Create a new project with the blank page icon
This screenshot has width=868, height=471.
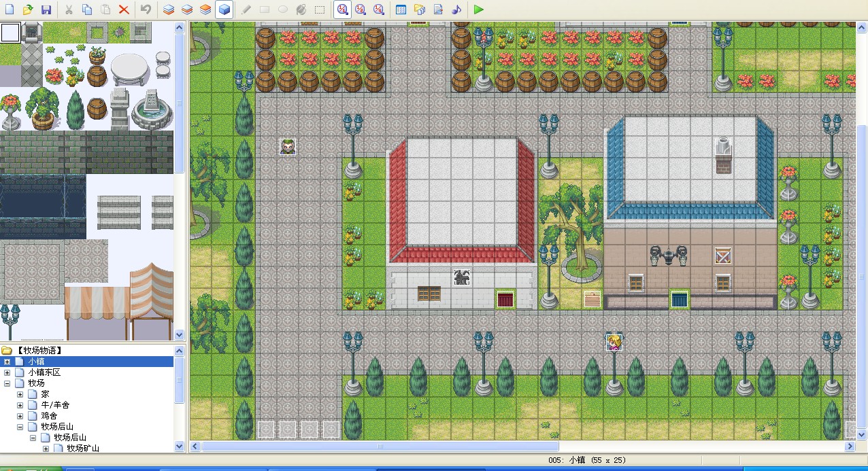(x=10, y=10)
